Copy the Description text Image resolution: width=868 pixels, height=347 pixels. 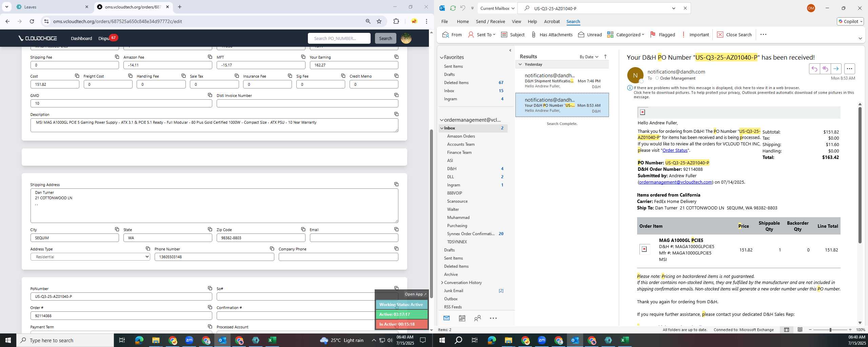tap(396, 114)
